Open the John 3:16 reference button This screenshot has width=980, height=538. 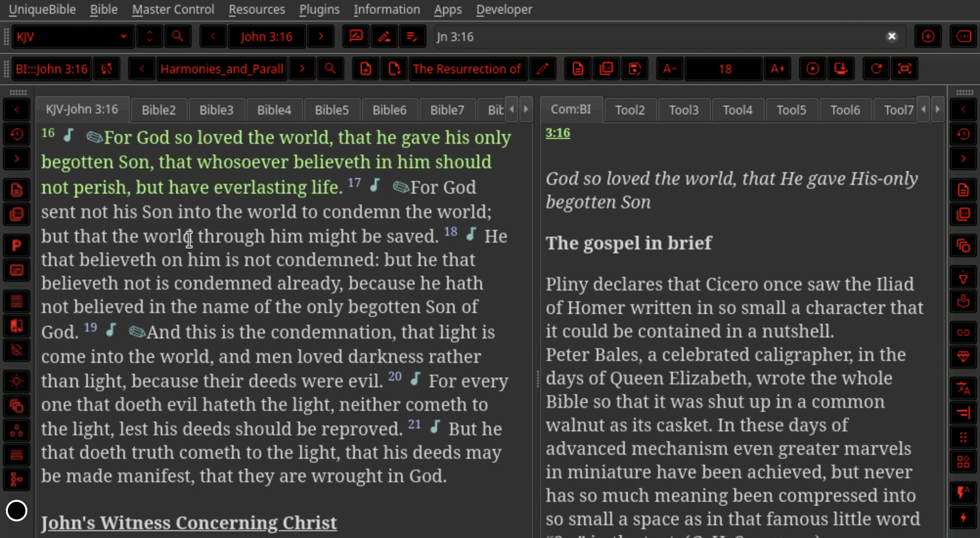tap(267, 37)
